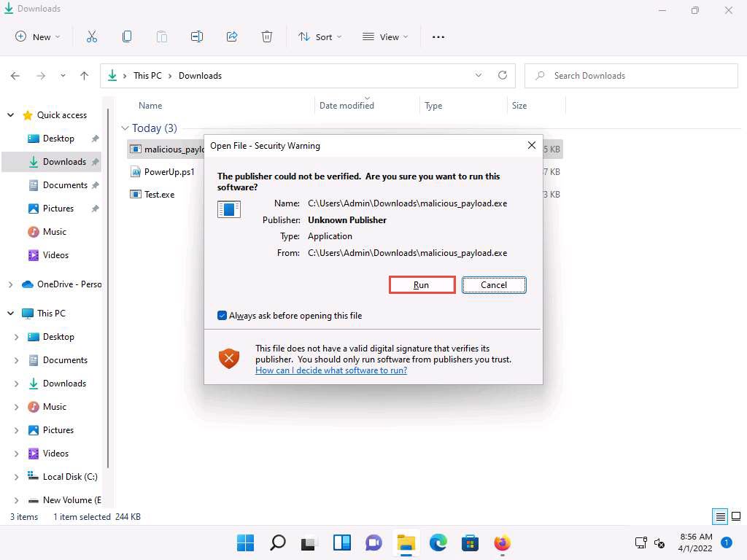Screen dimensions: 747x560
Task: Click the Copy icon in toolbar
Action: pyautogui.click(x=127, y=36)
